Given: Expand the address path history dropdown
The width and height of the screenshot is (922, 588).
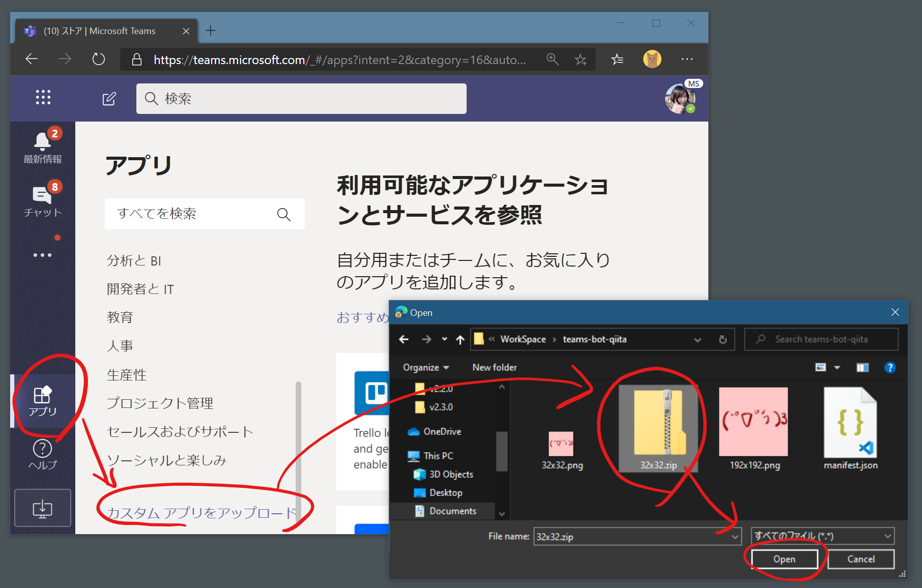Looking at the screenshot, I should pyautogui.click(x=698, y=339).
